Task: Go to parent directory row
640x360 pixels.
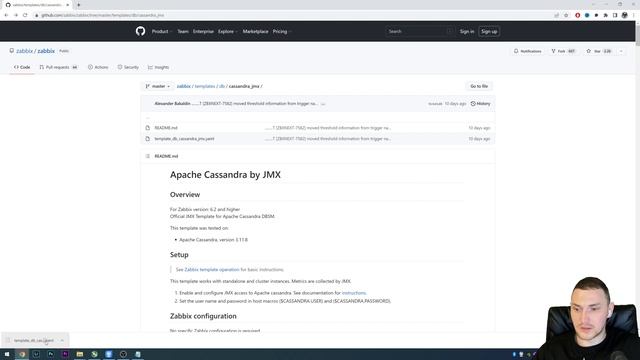Action: coord(318,118)
